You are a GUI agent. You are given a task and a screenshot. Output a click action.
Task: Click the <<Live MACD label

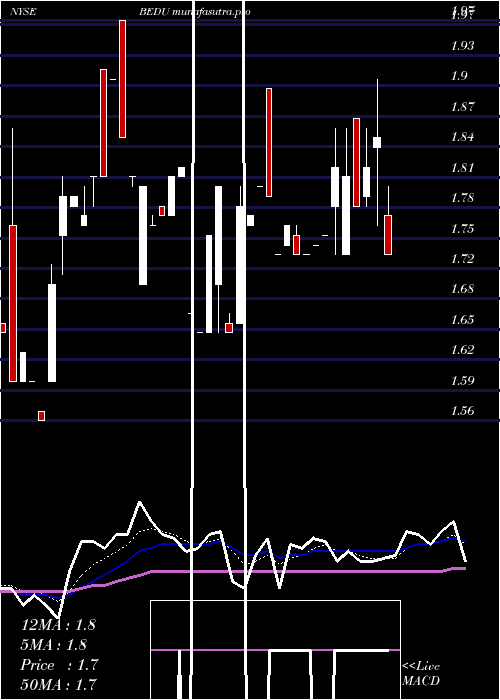coord(421,674)
